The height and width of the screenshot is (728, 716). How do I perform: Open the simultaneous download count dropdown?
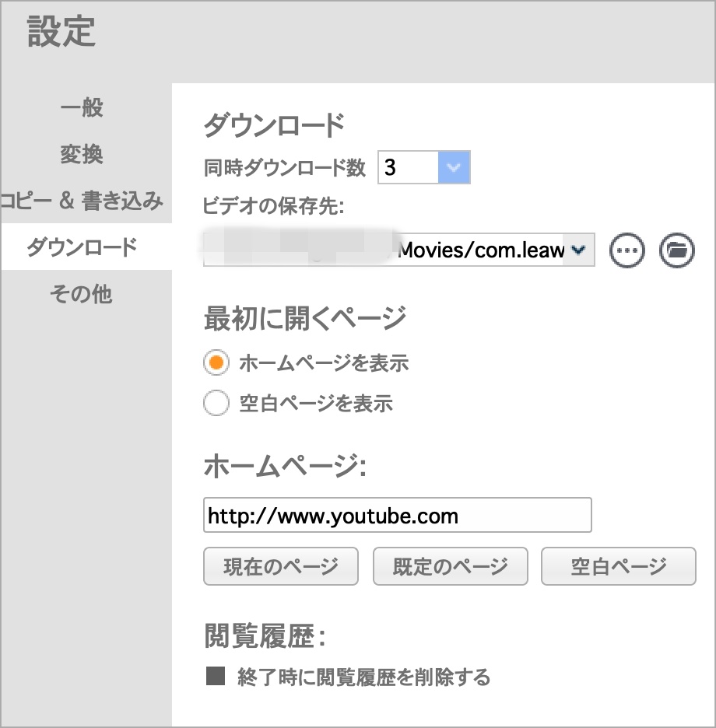pyautogui.click(x=454, y=167)
